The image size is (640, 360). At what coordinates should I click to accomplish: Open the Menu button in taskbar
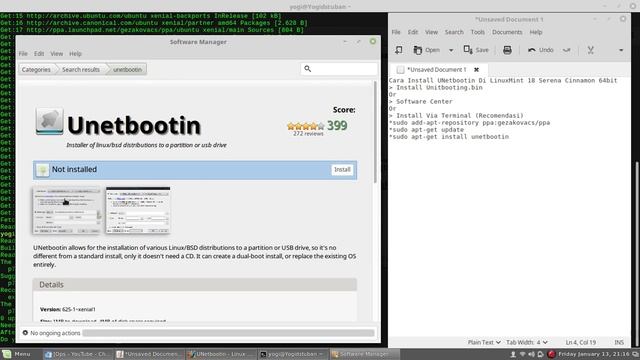click(16, 354)
